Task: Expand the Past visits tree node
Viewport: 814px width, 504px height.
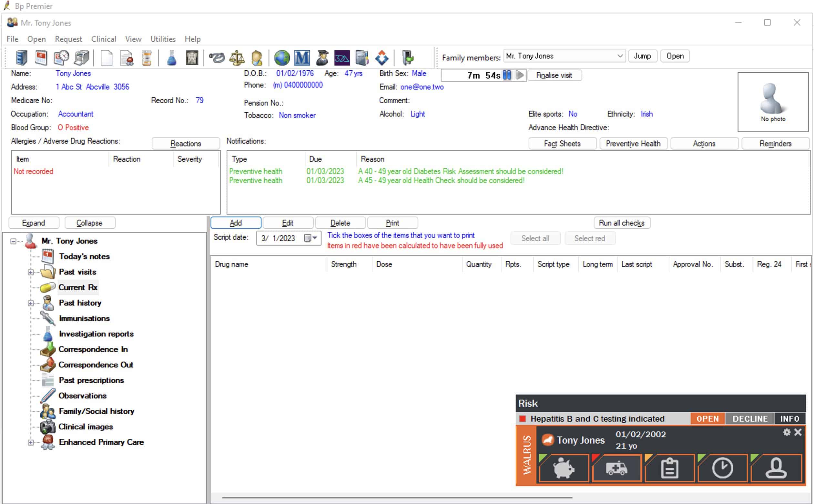Action: tap(31, 272)
